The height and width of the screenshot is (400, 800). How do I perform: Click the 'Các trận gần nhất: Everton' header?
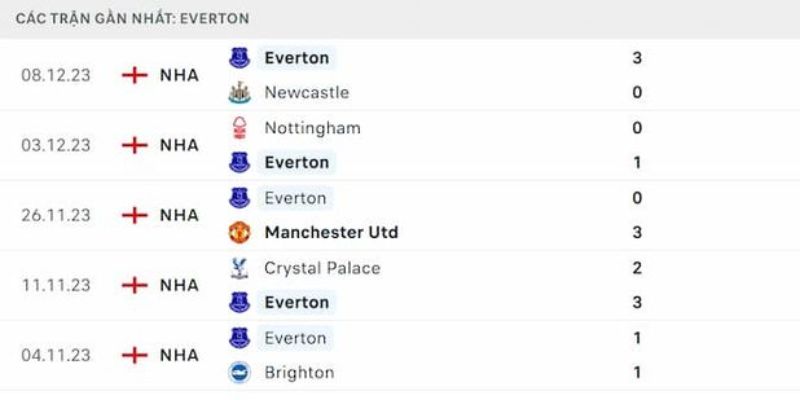132,19
